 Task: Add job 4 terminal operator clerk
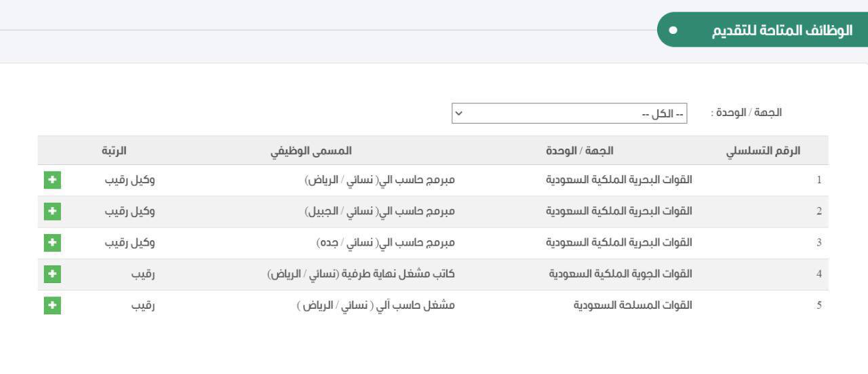click(52, 274)
